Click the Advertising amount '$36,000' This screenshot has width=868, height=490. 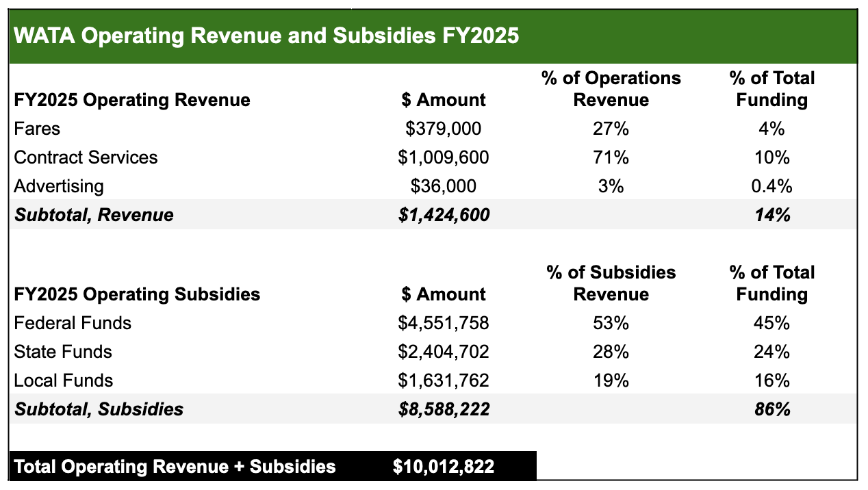point(444,186)
